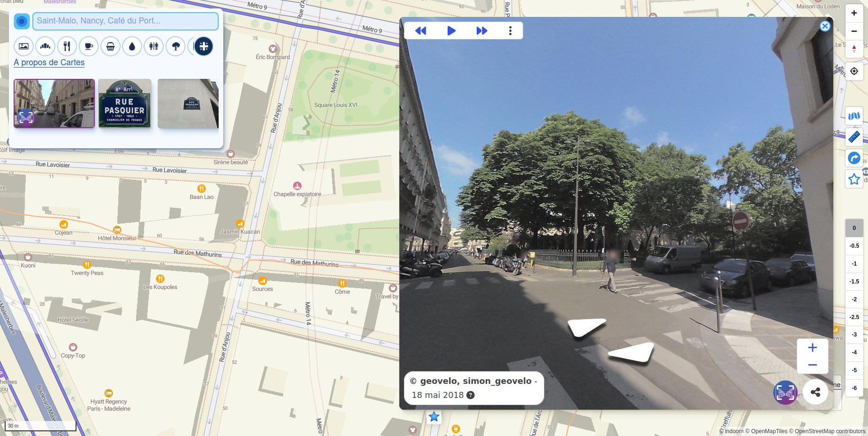Screen dimensions: 868x436
Task: Open the ruler distance measurement tool
Action: point(854,137)
